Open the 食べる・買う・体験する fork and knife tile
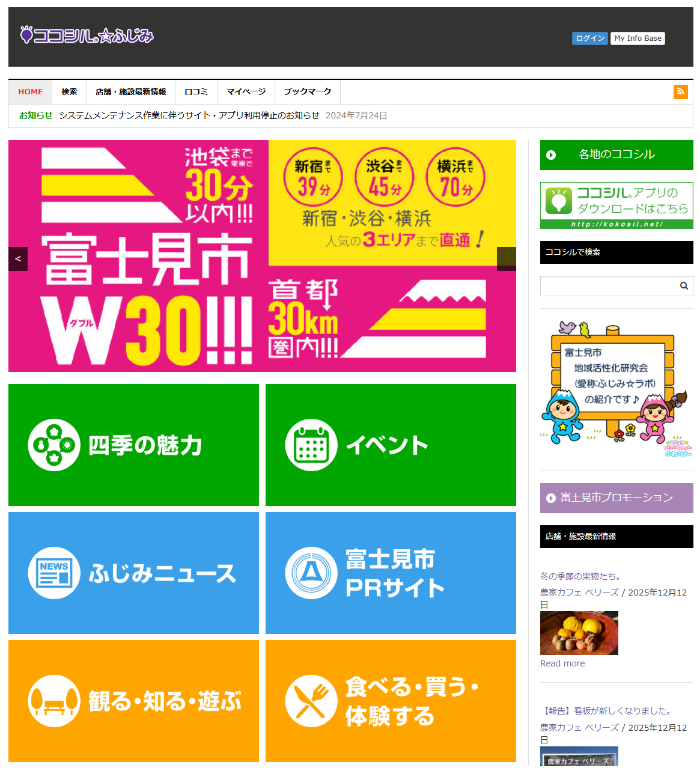This screenshot has width=700, height=768. pyautogui.click(x=391, y=701)
